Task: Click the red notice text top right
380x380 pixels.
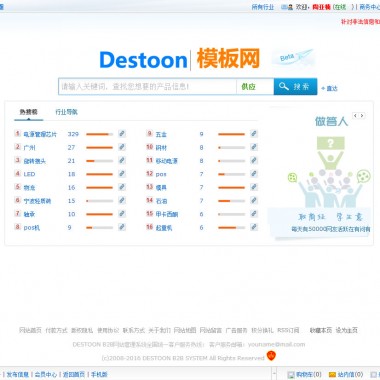Action: coord(360,22)
